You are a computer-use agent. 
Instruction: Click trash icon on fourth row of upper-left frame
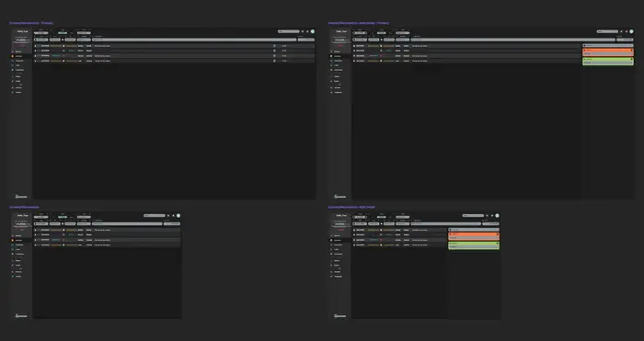pos(274,61)
